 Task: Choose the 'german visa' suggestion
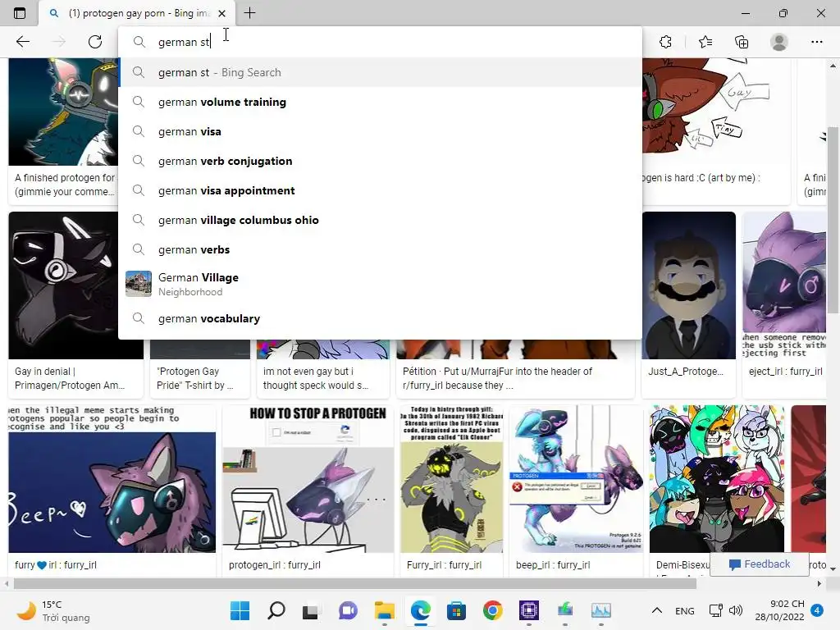pyautogui.click(x=381, y=131)
